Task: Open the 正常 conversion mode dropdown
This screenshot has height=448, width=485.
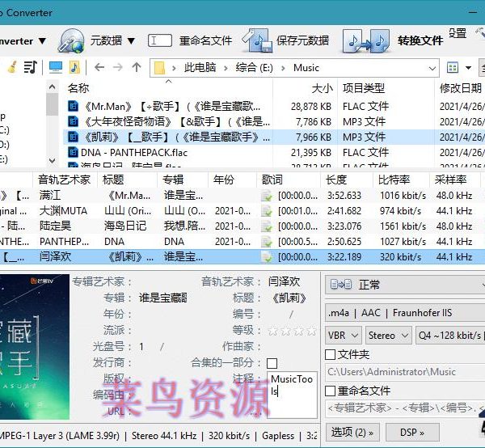Action: pos(404,285)
